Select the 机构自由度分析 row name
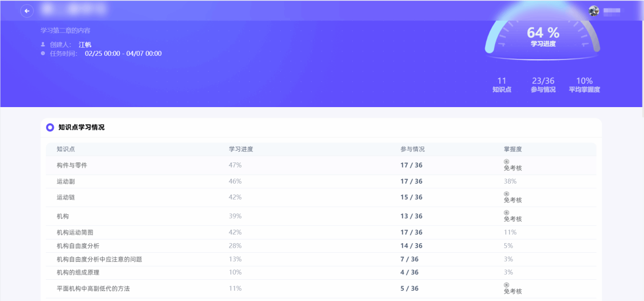644x301 pixels. click(x=78, y=246)
